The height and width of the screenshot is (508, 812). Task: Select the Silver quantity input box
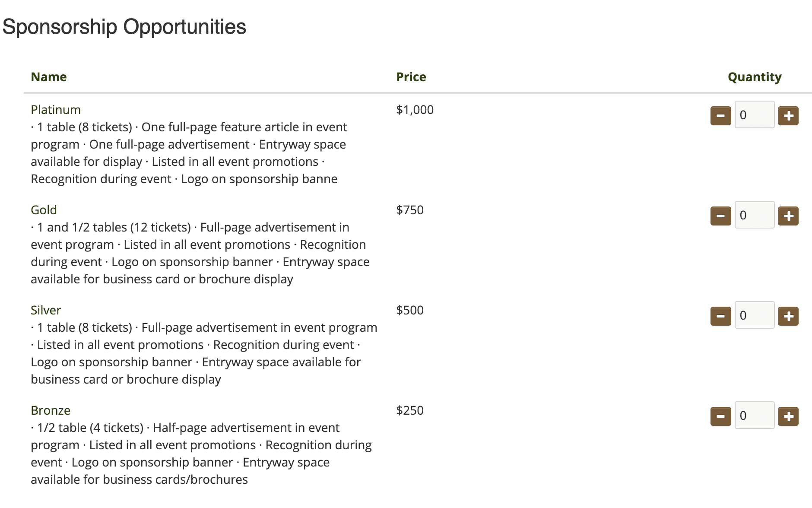click(x=754, y=315)
